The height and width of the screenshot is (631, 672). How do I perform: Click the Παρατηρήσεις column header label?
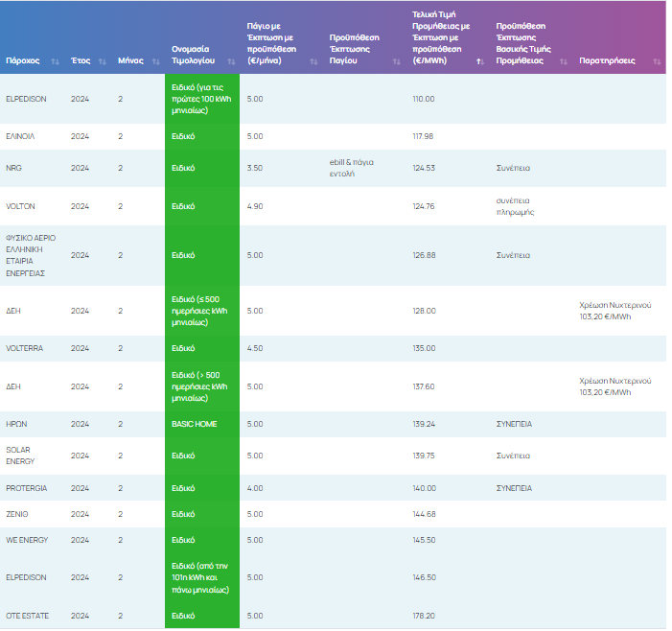(607, 60)
